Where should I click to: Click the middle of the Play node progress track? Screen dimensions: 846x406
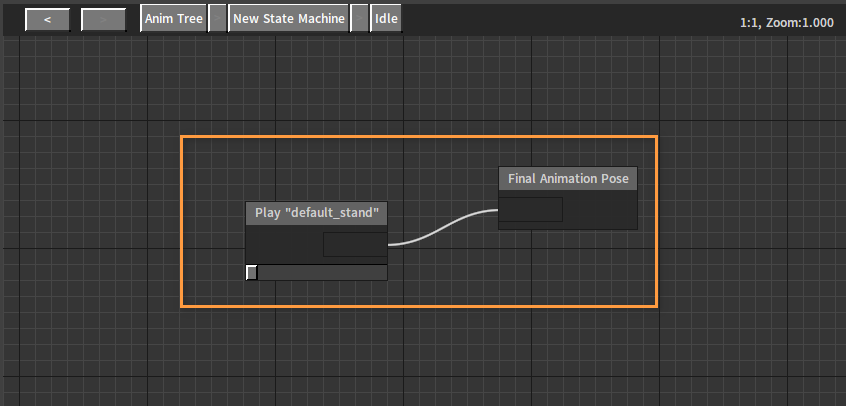[x=322, y=272]
